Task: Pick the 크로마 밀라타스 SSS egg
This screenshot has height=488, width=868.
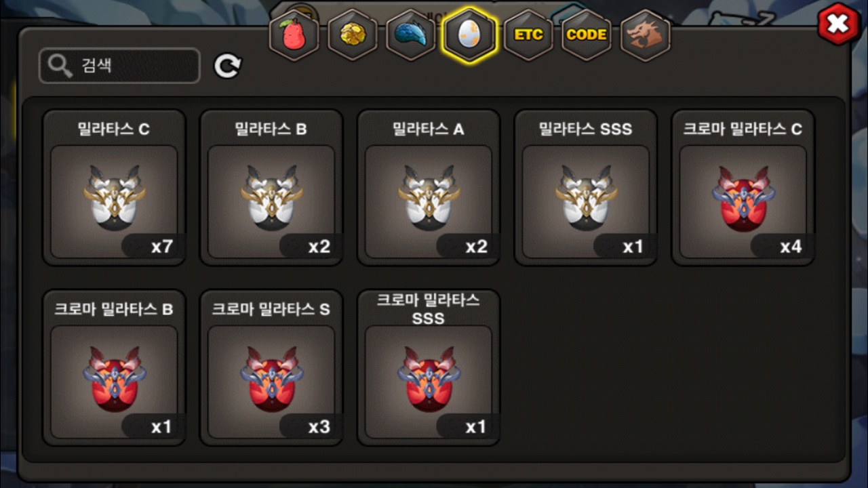Action: (429, 368)
